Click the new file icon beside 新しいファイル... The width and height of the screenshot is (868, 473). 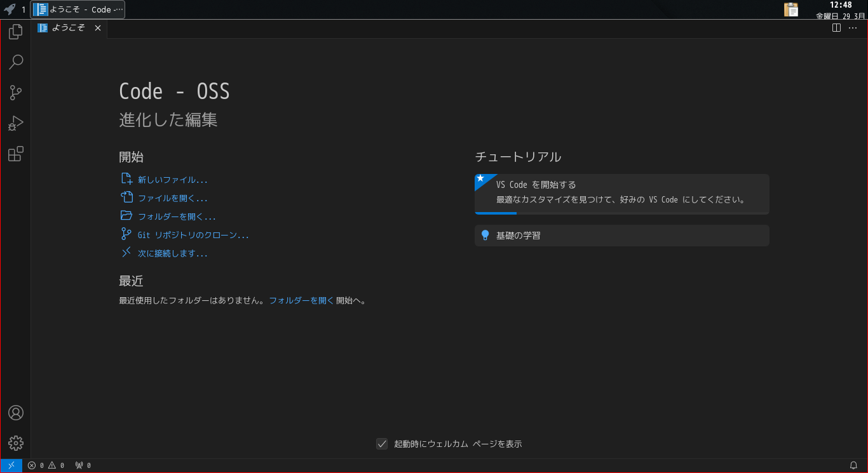coord(126,179)
